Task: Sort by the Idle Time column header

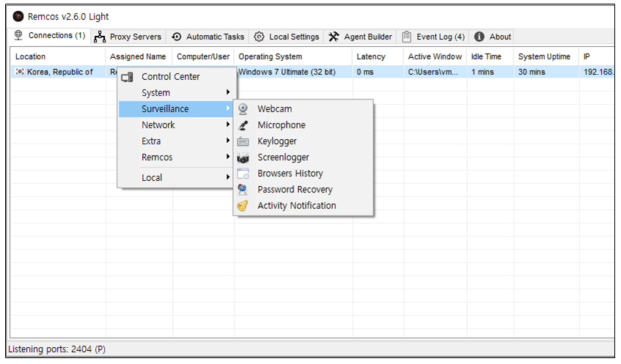Action: click(x=490, y=56)
